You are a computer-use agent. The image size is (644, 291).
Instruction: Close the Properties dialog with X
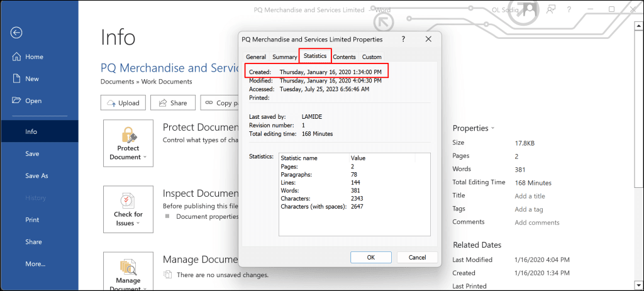[x=428, y=39]
